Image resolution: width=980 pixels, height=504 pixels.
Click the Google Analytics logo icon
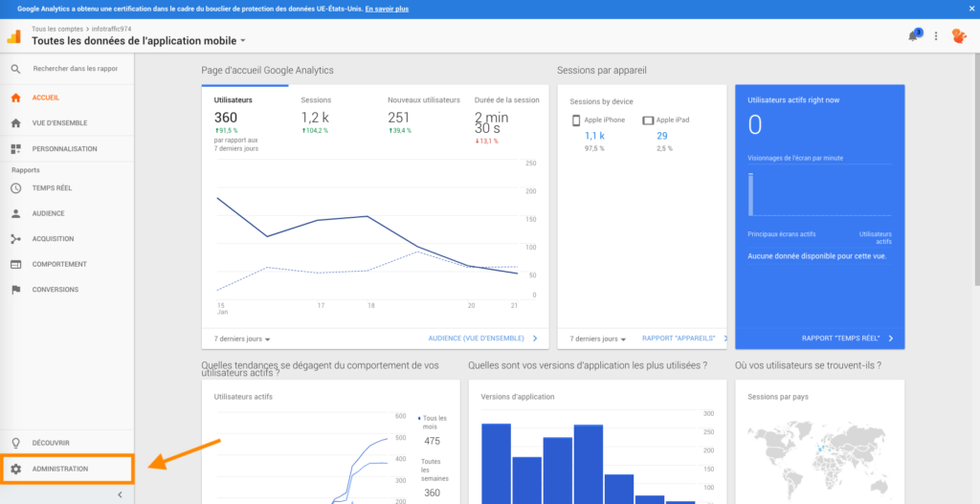pos(13,36)
